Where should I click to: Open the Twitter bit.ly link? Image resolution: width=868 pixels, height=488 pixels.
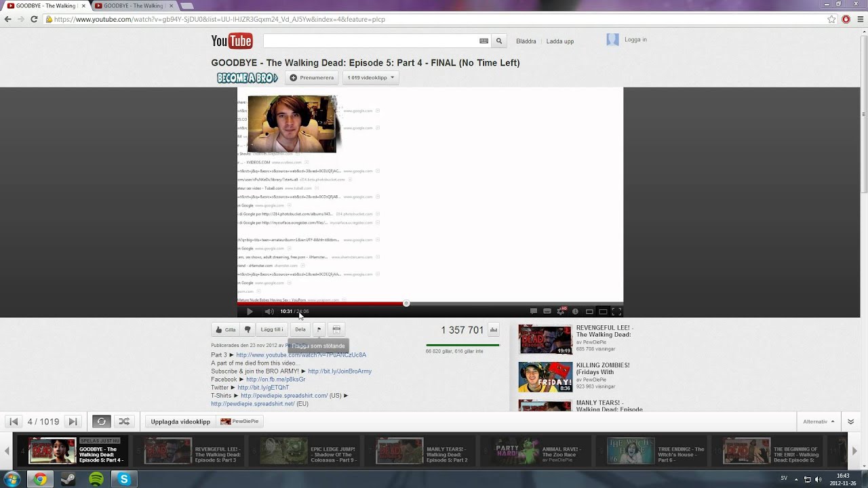[263, 388]
